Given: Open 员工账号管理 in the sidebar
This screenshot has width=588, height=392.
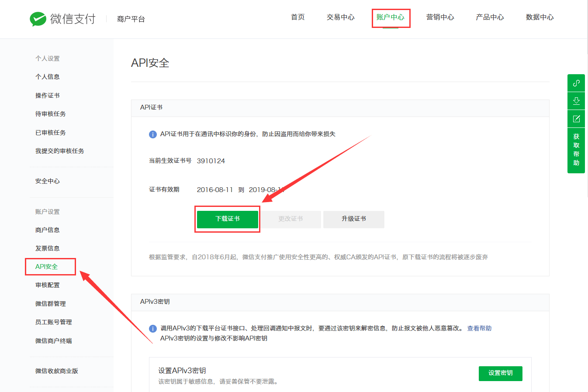Looking at the screenshot, I should tap(54, 322).
